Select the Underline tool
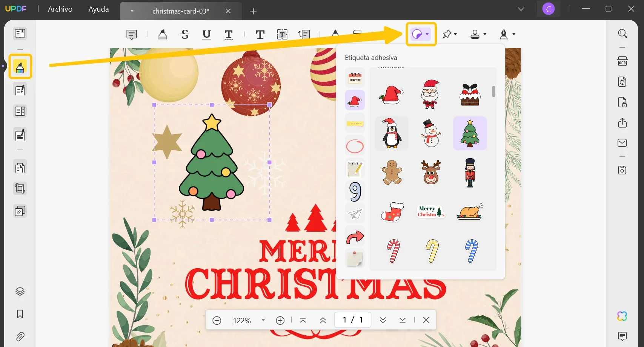The image size is (644, 347). pos(207,35)
